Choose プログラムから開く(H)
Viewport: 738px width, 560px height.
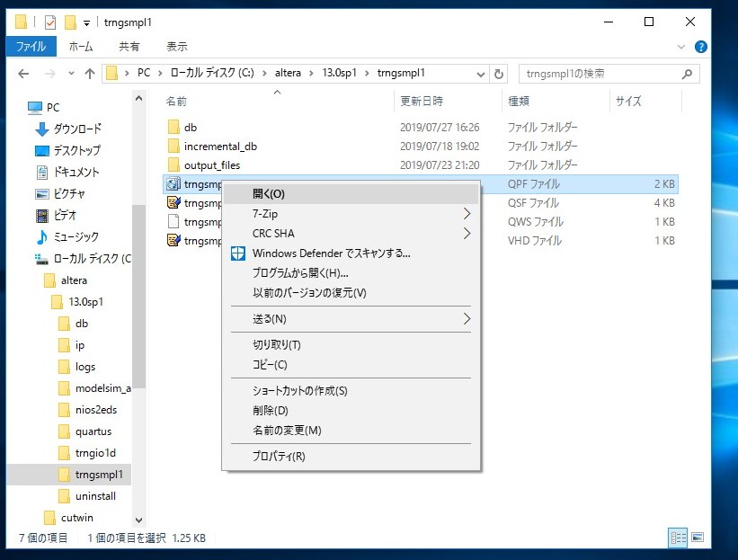351,273
